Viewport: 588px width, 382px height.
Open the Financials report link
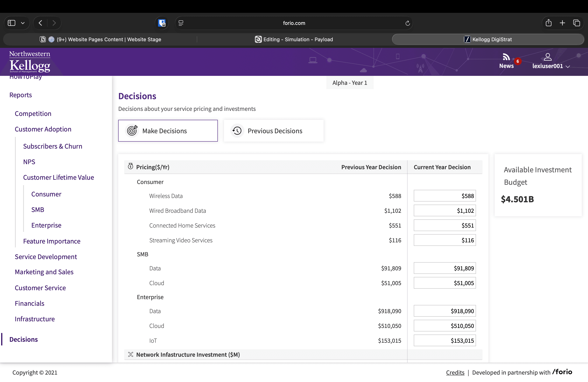pyautogui.click(x=29, y=303)
